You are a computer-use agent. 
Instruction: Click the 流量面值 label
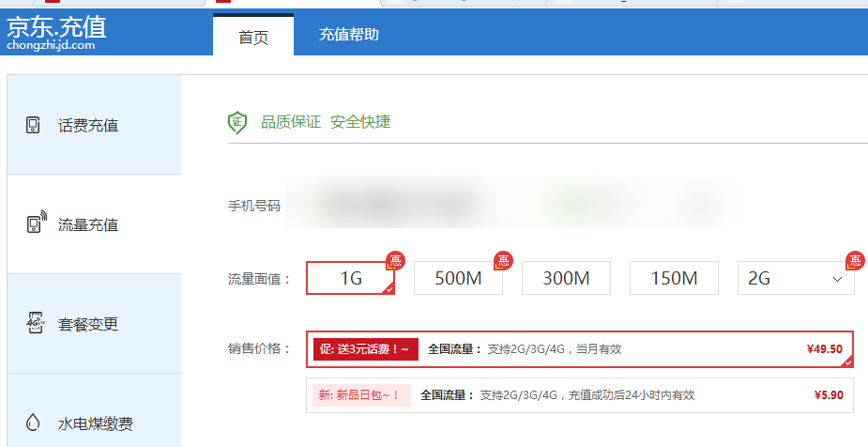[259, 279]
